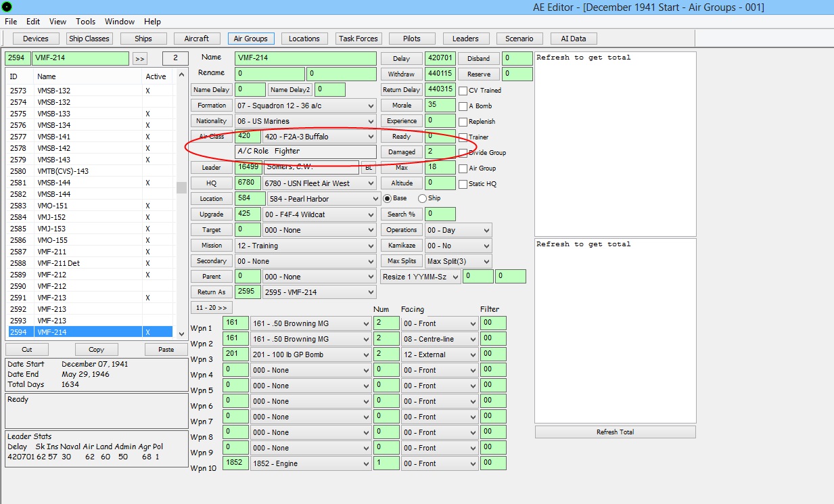Screen dimensions: 834x504
Task: Click the Paste button
Action: pos(166,350)
